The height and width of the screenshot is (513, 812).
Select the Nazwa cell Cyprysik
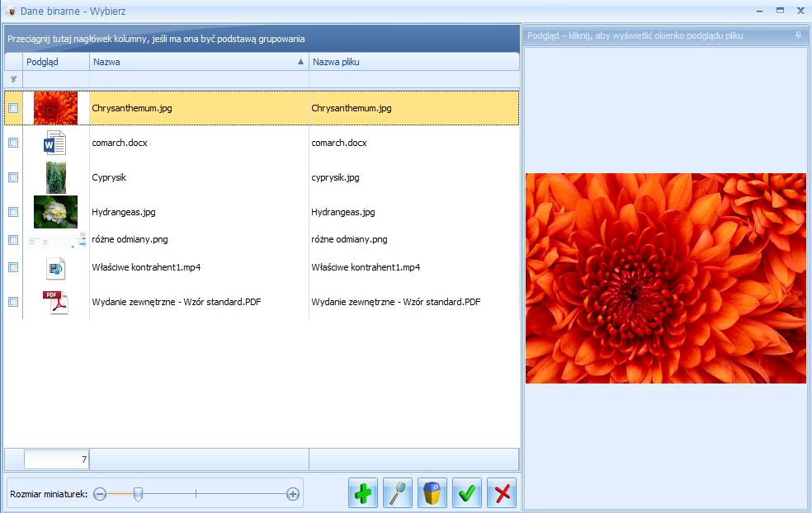pos(199,177)
